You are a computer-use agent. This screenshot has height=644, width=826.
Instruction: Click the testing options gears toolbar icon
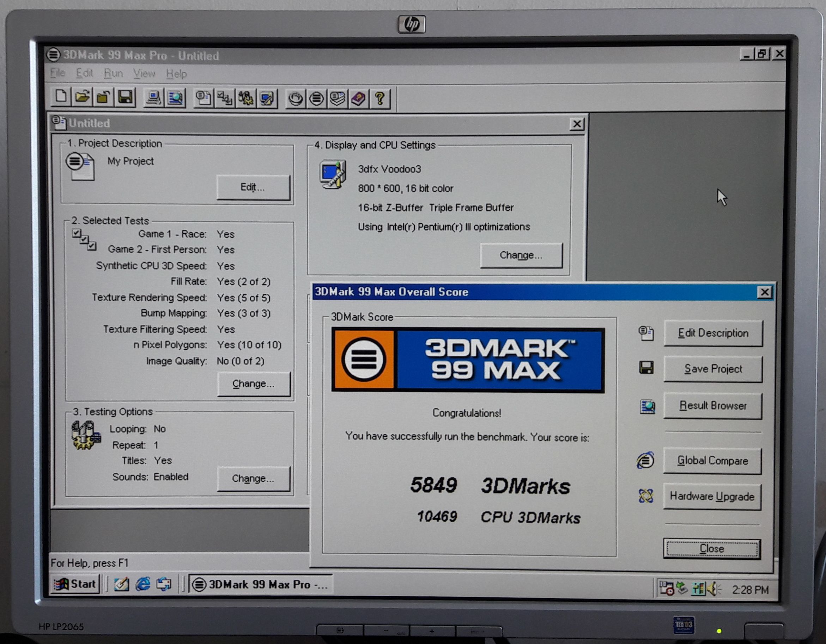coord(246,99)
